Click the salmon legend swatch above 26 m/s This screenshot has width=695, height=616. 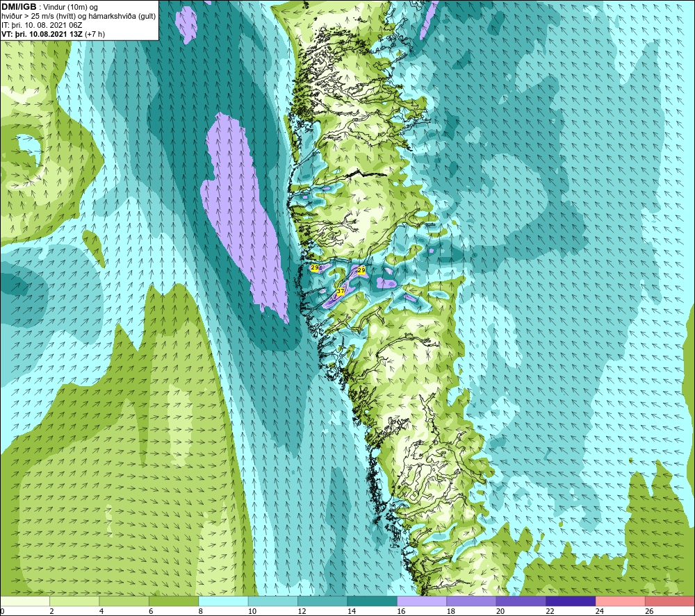click(670, 601)
